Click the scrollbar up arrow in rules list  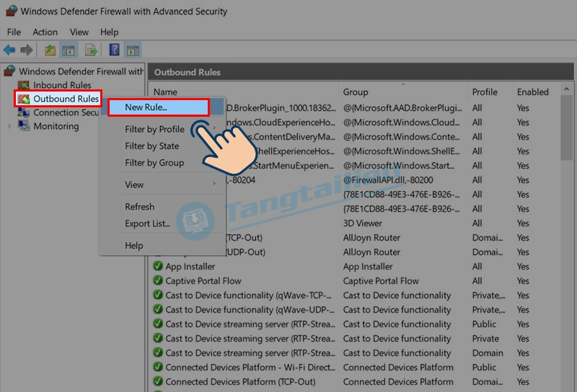tap(566, 89)
